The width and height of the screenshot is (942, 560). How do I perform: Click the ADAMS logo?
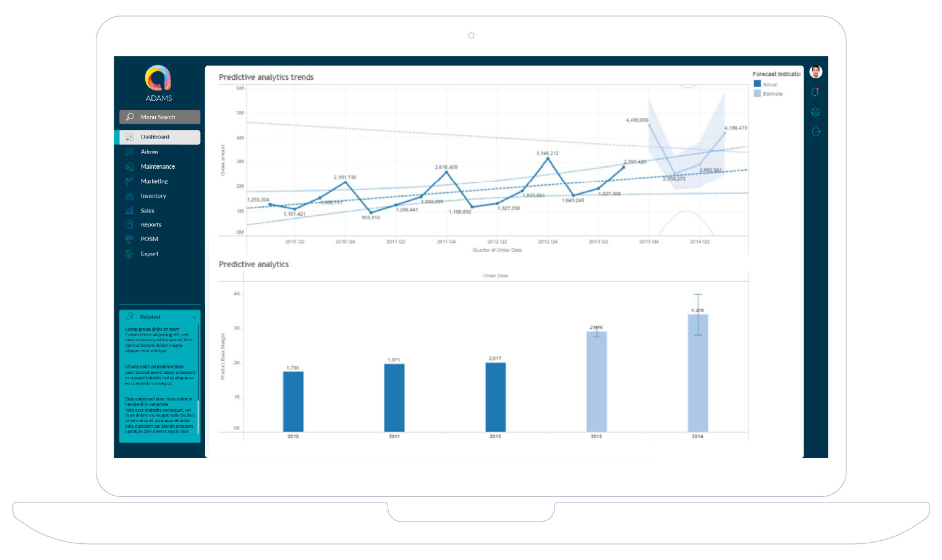click(x=158, y=79)
